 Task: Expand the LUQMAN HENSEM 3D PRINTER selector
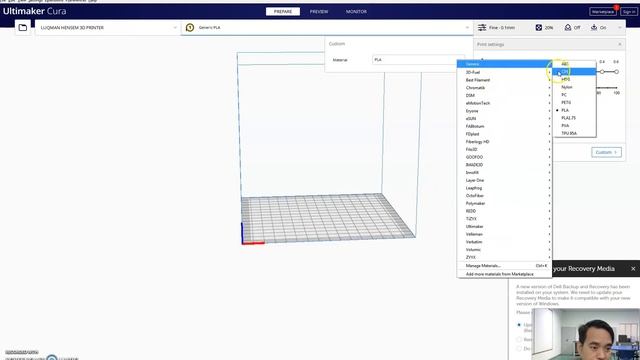tap(108, 27)
